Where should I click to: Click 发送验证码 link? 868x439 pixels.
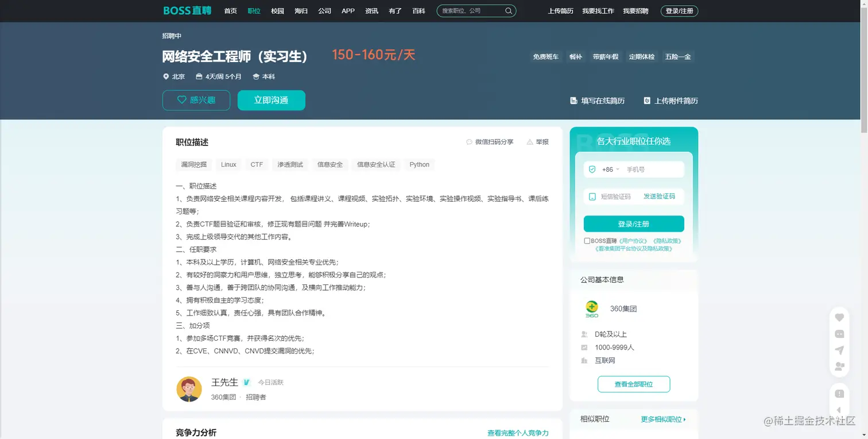tap(659, 197)
